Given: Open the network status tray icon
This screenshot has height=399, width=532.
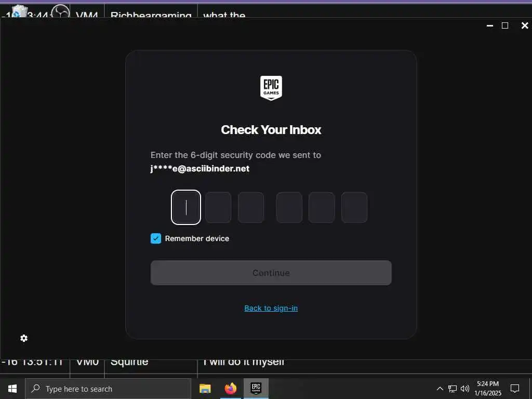Looking at the screenshot, I should [x=453, y=389].
